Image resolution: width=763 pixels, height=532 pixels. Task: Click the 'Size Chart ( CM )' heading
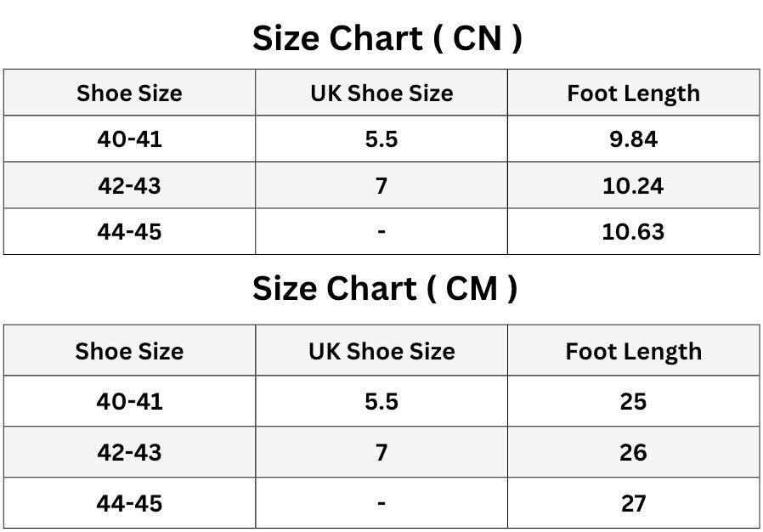click(x=384, y=289)
